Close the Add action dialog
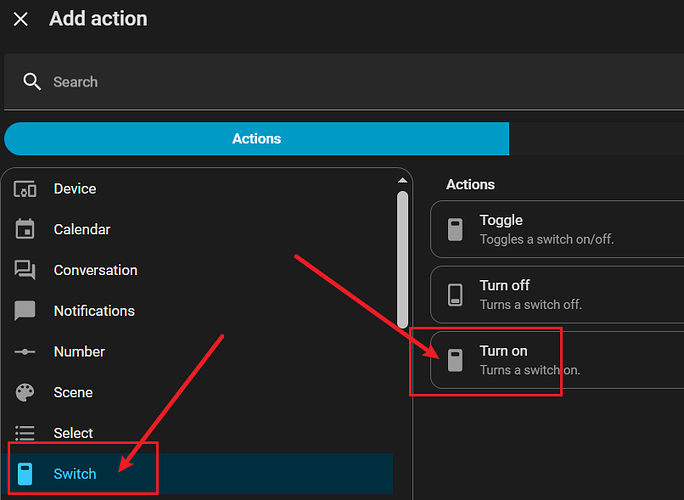This screenshot has width=684, height=500. click(21, 19)
